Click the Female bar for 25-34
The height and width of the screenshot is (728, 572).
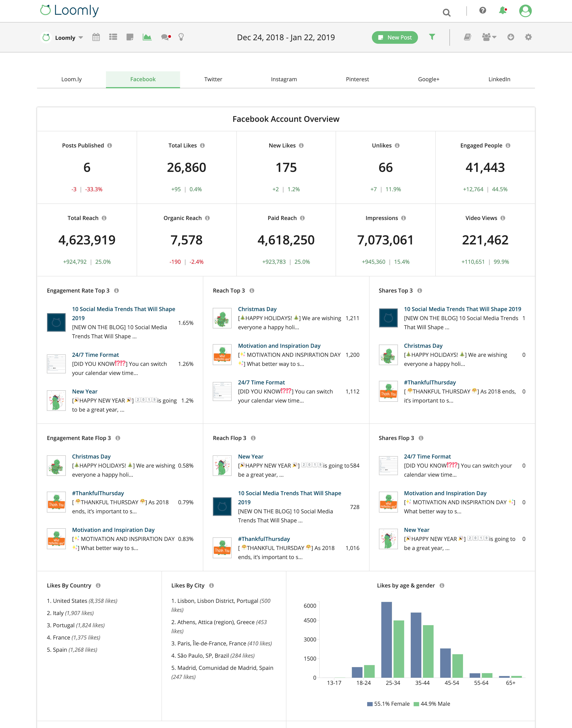coord(386,639)
